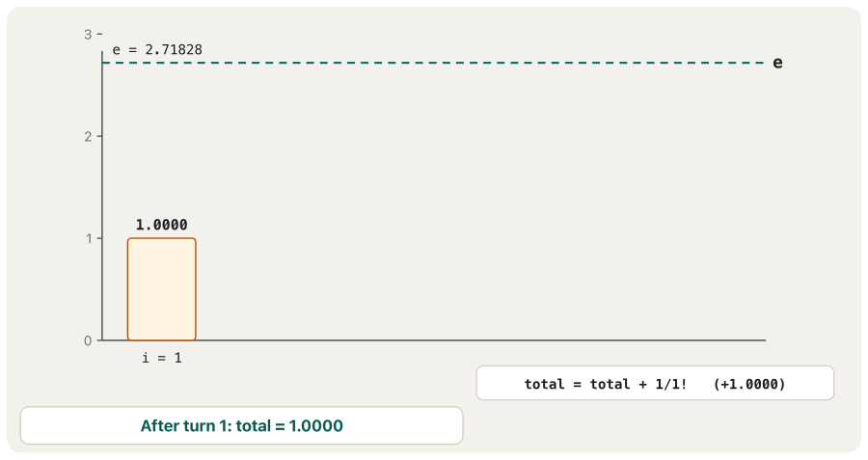Select the y-axis tick label 3
Image resolution: width=868 pixels, height=460 pixels.
point(88,35)
